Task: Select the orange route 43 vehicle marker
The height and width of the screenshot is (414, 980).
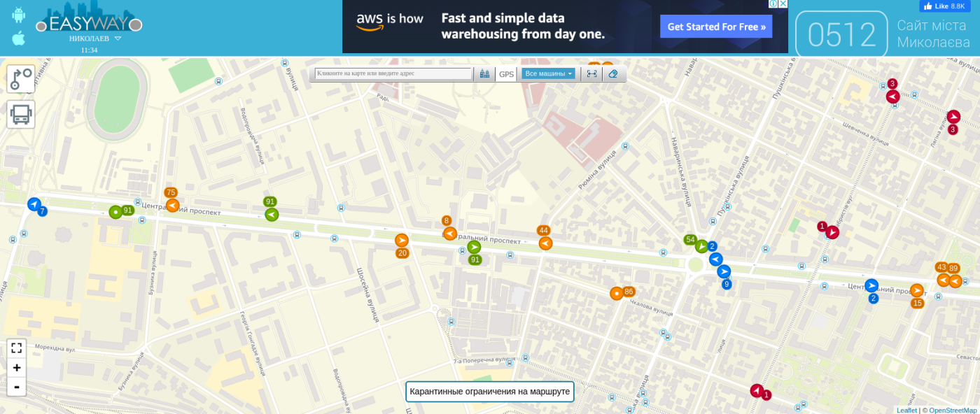Action: (x=944, y=279)
